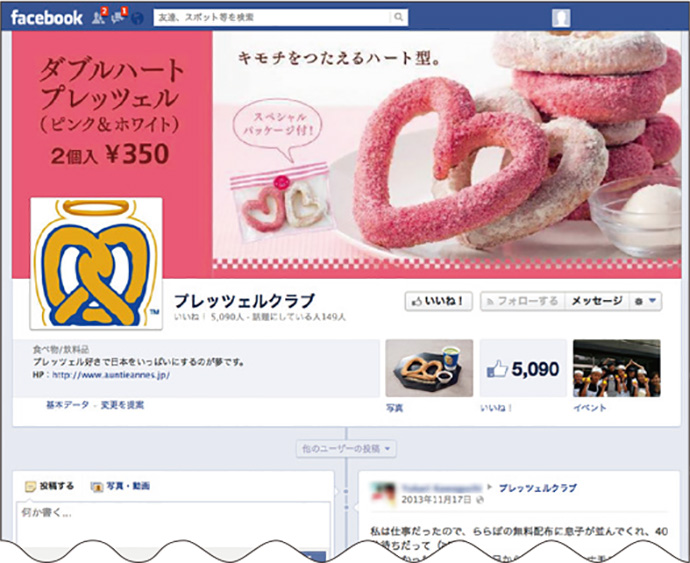
Task: Click the いいね！ label under likes tile
Action: tap(496, 408)
